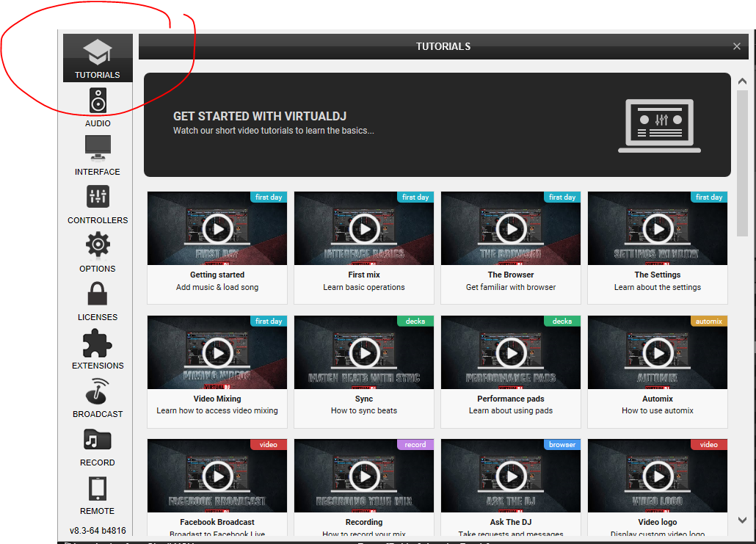This screenshot has height=544, width=756.
Task: Switch to the Tutorials tab
Action: click(x=98, y=57)
